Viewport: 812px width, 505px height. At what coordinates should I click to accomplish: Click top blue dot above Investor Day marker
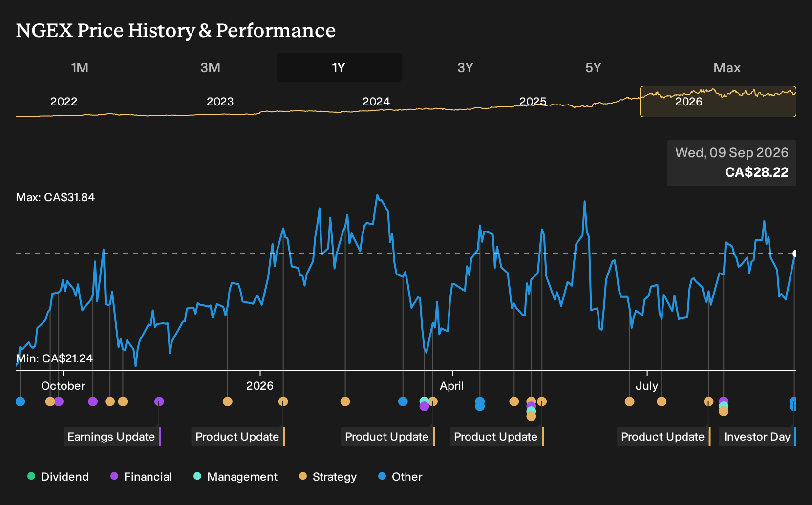pyautogui.click(x=793, y=401)
